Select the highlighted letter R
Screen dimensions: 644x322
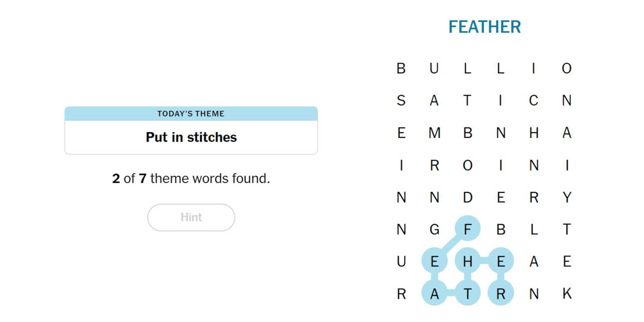click(x=501, y=294)
